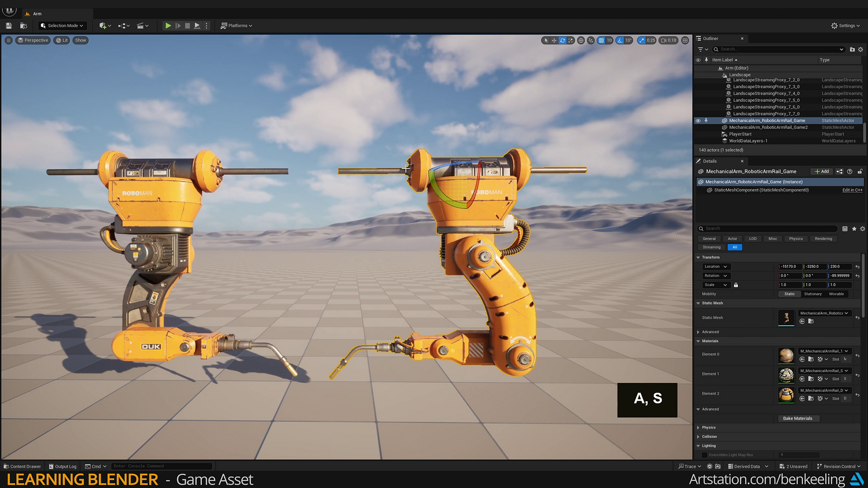Open the viewport layout grid icon
The width and height of the screenshot is (868, 488).
pos(685,40)
